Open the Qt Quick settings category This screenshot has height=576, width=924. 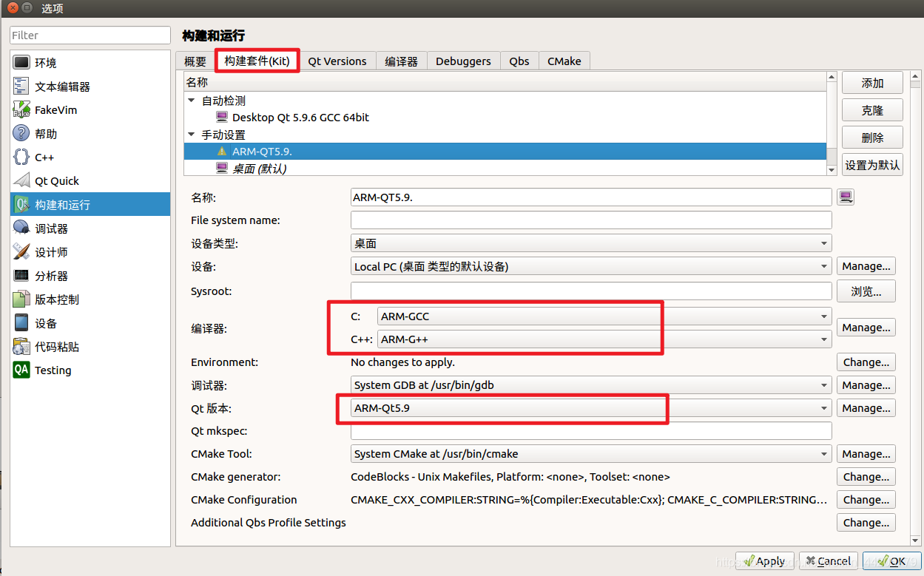click(x=90, y=181)
